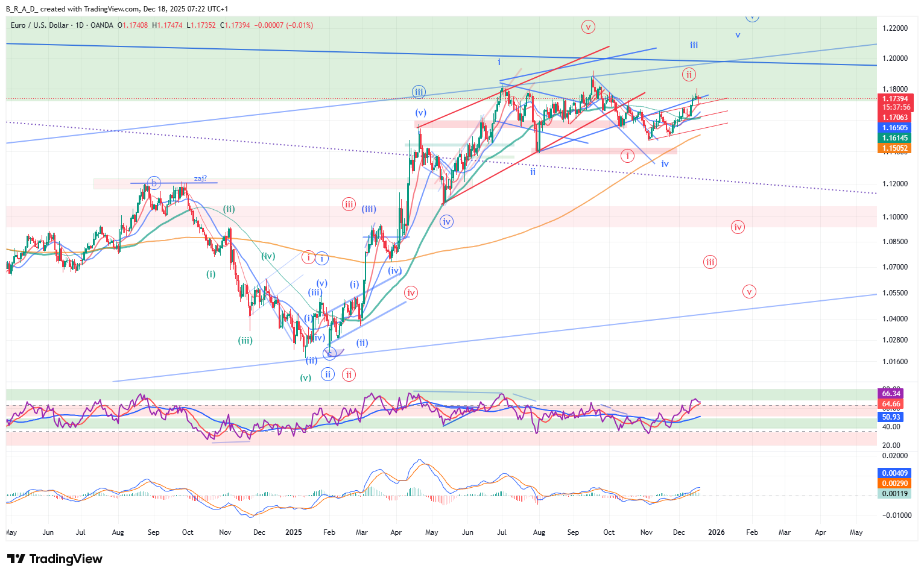
Task: Click the purple 66.34 RSI value label
Action: [891, 394]
